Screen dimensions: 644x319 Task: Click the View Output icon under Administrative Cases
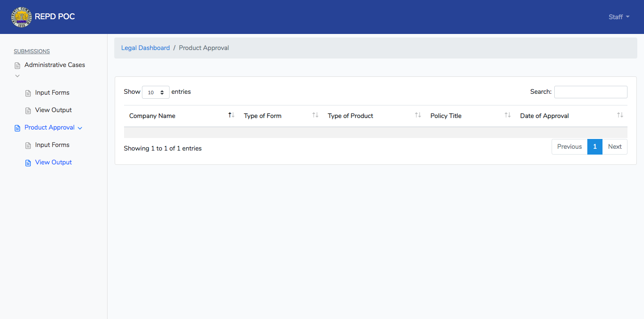(28, 111)
